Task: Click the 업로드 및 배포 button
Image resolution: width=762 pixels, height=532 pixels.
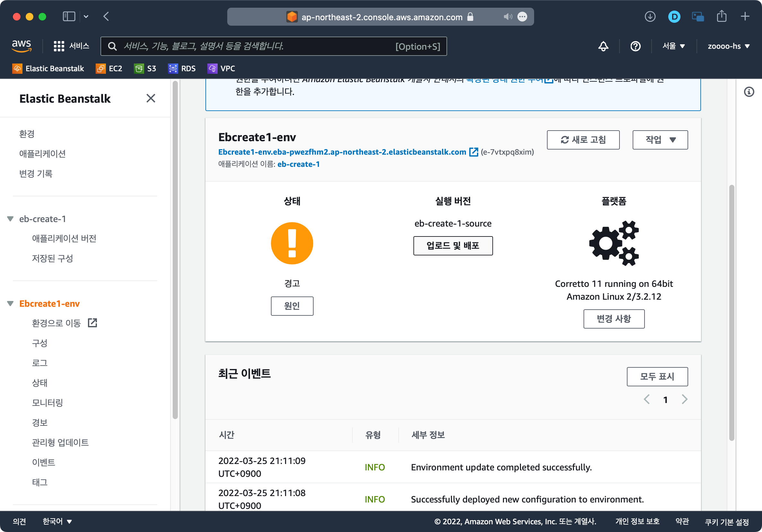Action: (453, 245)
